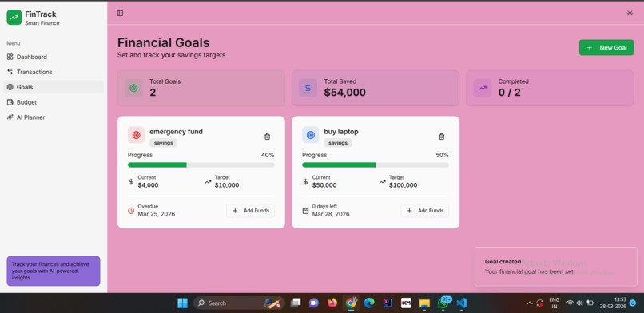Click the savings tag on buy laptop
This screenshot has width=644, height=313.
[338, 143]
